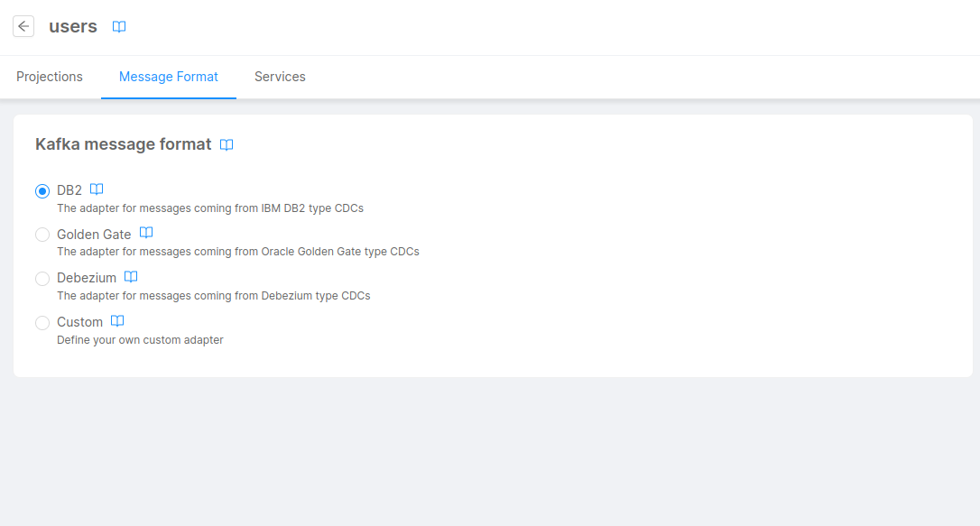This screenshot has height=526, width=980.
Task: Click the Debezium adapter label
Action: point(87,277)
